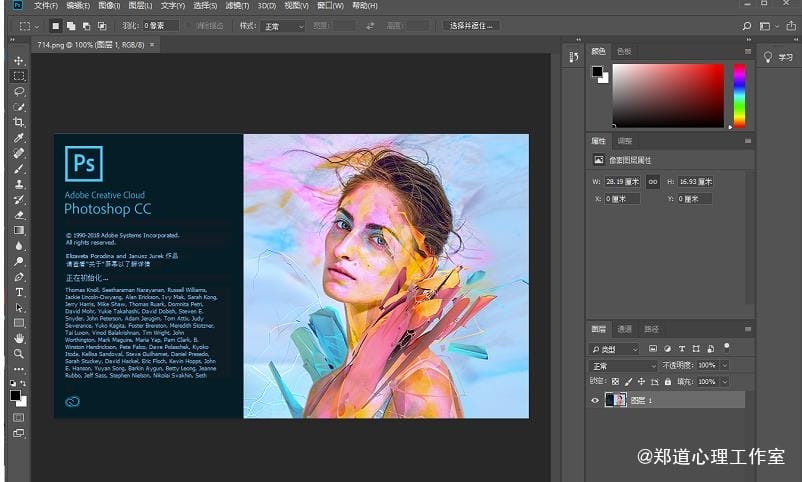Select the Rectangular Marquee tool in toolbox

tap(19, 76)
